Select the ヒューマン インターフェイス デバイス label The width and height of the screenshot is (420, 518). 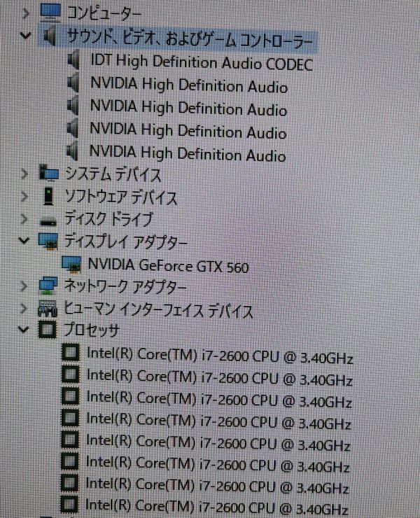click(x=158, y=311)
